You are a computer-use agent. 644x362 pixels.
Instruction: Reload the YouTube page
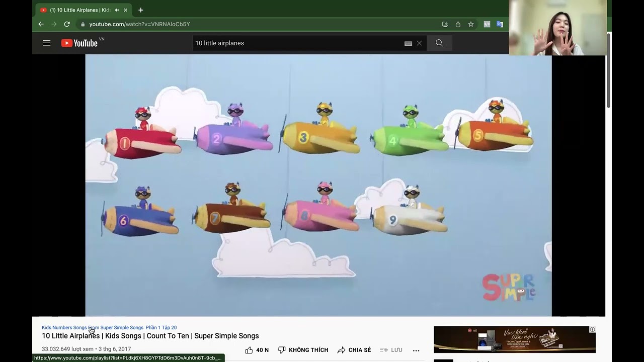tap(67, 24)
